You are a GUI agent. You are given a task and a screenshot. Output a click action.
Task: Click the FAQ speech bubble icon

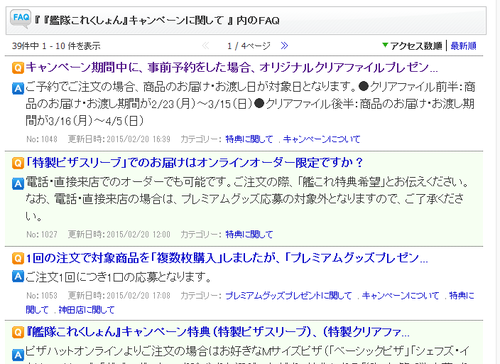(21, 18)
